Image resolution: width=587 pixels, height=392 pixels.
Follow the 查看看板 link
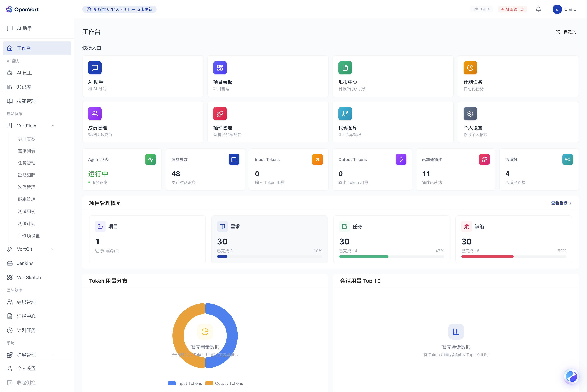point(561,203)
